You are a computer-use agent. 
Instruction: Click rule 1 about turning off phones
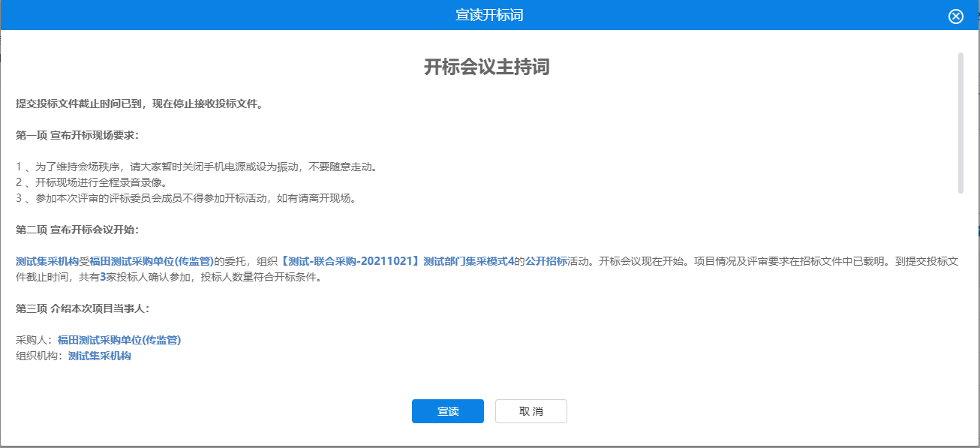click(196, 167)
